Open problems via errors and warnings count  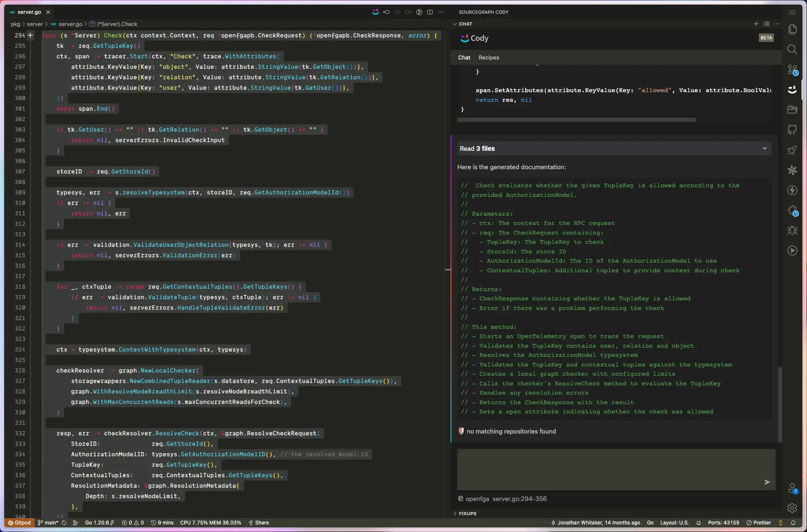pos(133,522)
